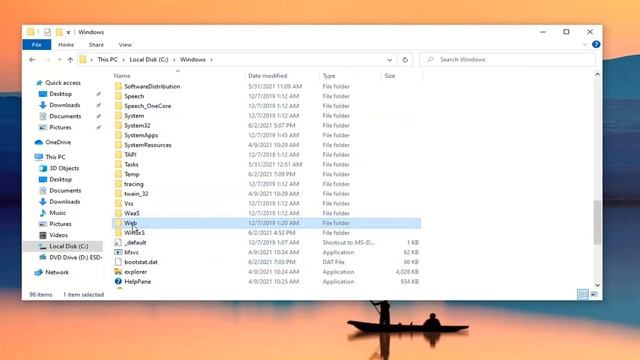Select the Speech folder icon
The height and width of the screenshot is (360, 640).
pos(118,96)
